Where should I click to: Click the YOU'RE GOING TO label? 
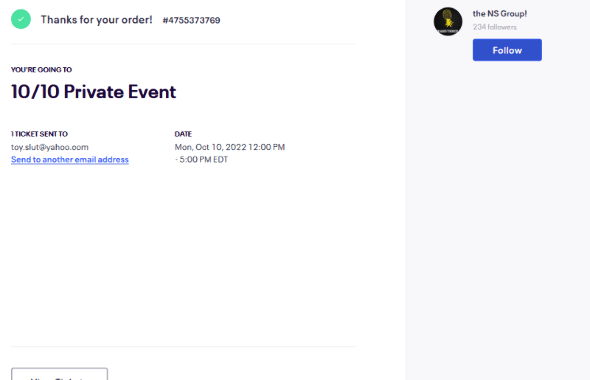(x=41, y=70)
